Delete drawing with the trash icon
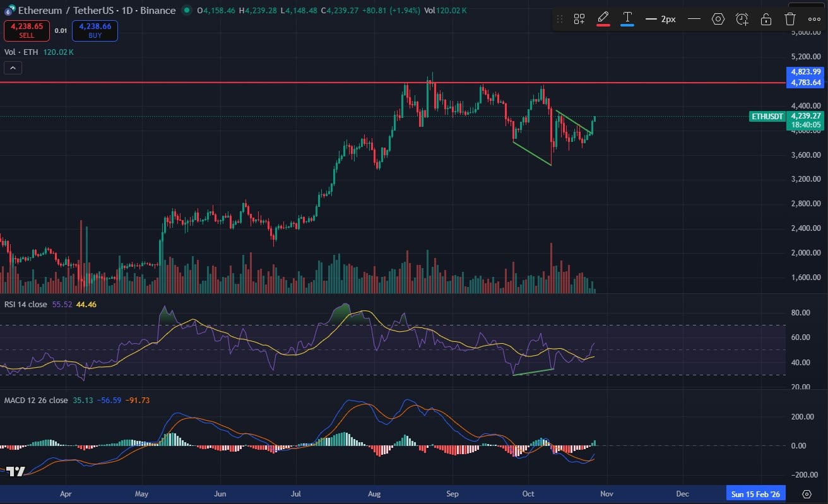Image resolution: width=828 pixels, height=504 pixels. (x=790, y=19)
